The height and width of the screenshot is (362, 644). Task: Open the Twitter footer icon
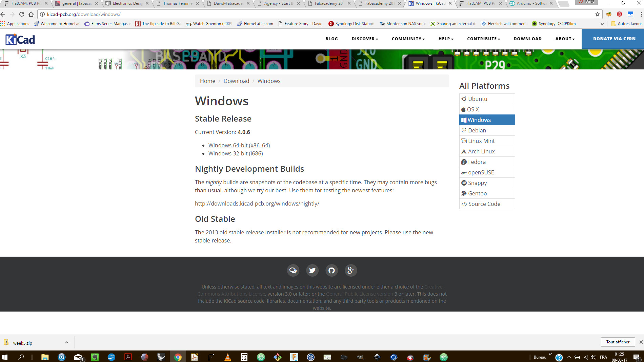tap(312, 270)
